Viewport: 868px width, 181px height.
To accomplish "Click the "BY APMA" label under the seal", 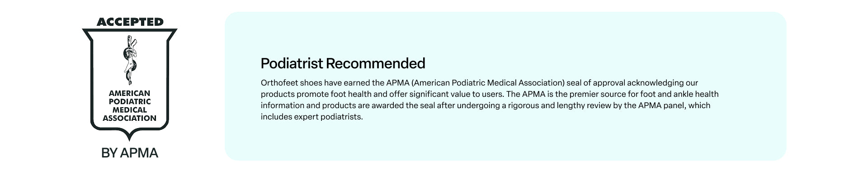I will pyautogui.click(x=130, y=153).
